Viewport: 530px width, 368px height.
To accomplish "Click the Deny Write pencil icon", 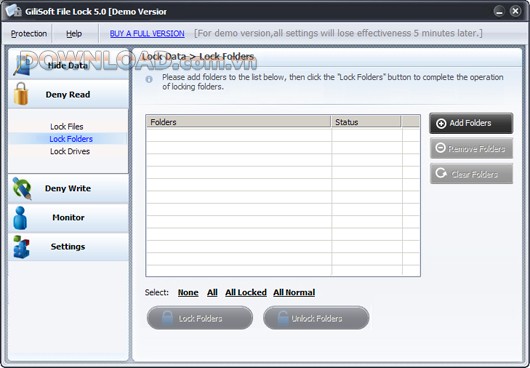I will [x=22, y=188].
